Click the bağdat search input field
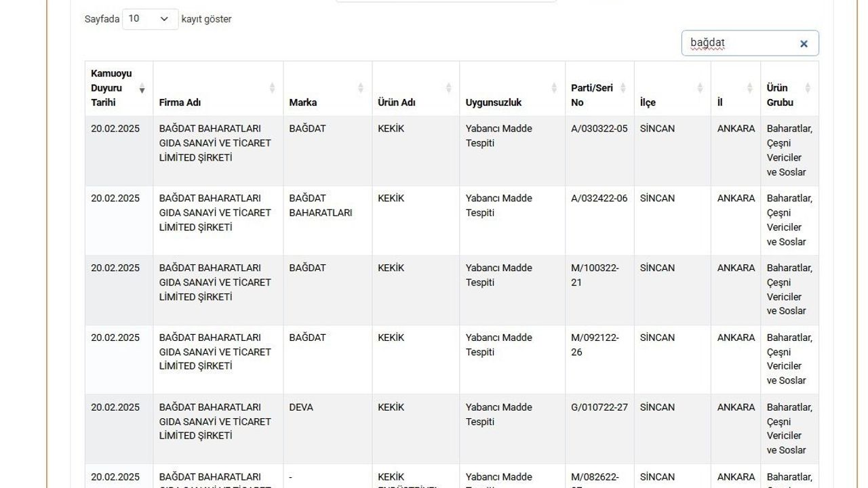 (x=739, y=43)
